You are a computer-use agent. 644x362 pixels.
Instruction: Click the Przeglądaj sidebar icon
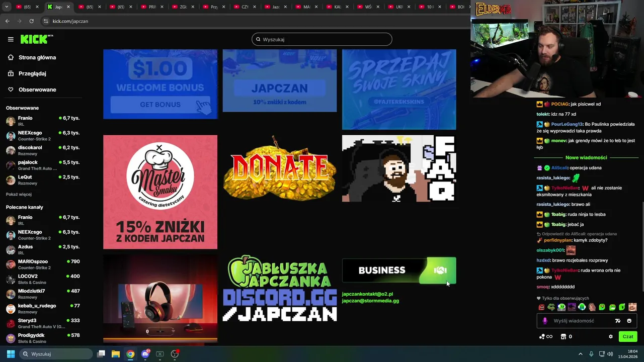coord(11,73)
